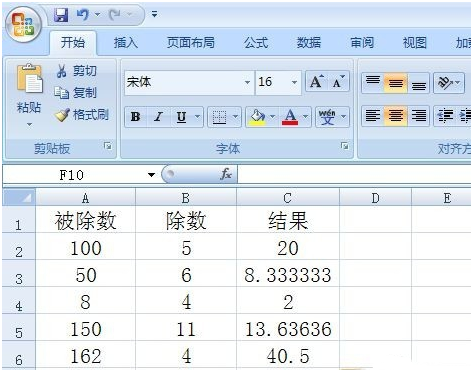Cut selection with 剪切
Viewport: 471px width, 370px height.
coord(76,71)
